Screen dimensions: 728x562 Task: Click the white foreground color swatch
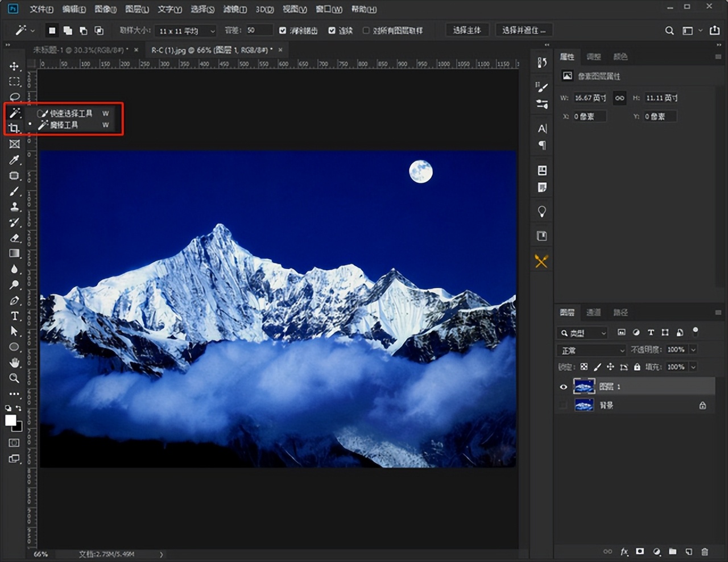click(x=10, y=420)
